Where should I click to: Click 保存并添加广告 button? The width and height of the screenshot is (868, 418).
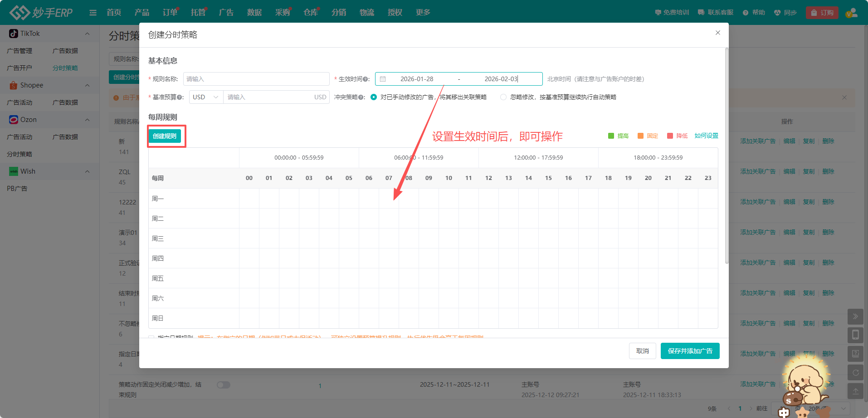690,351
